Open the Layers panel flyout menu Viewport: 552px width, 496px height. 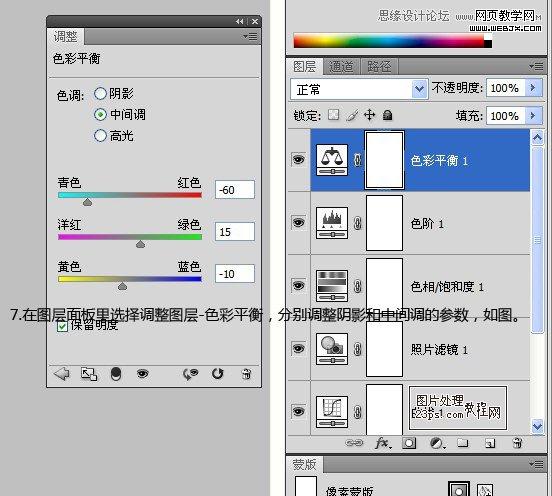[536, 66]
